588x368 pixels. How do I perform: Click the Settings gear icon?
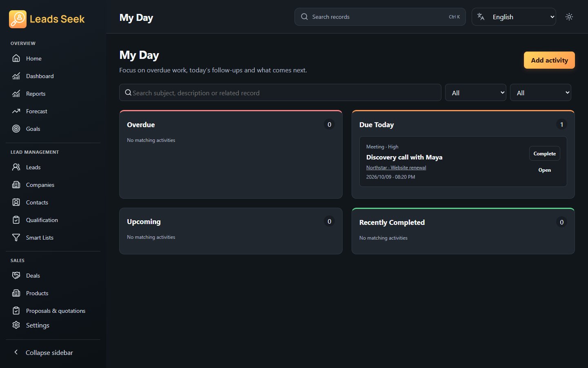click(16, 325)
